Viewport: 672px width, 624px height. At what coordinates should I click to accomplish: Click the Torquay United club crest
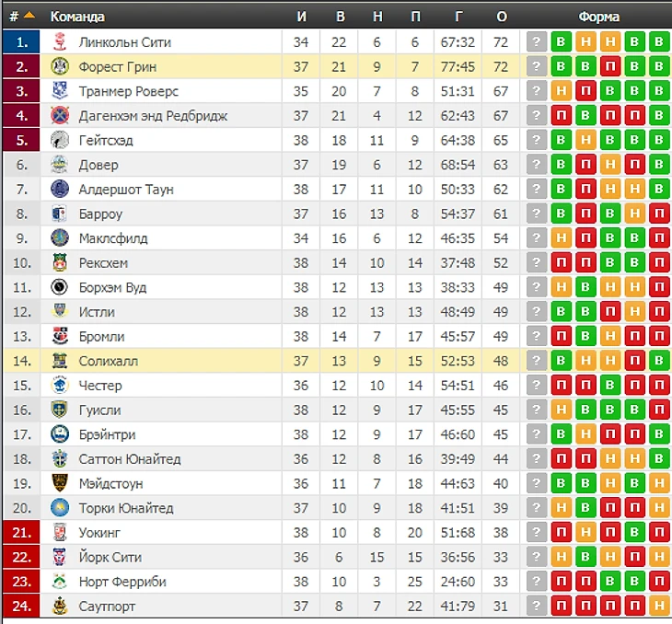pyautogui.click(x=60, y=508)
